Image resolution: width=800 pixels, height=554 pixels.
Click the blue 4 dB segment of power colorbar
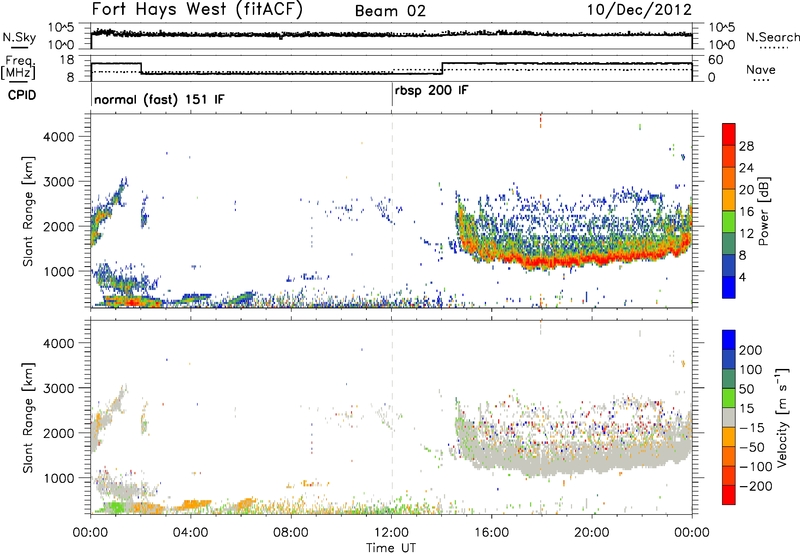729,287
